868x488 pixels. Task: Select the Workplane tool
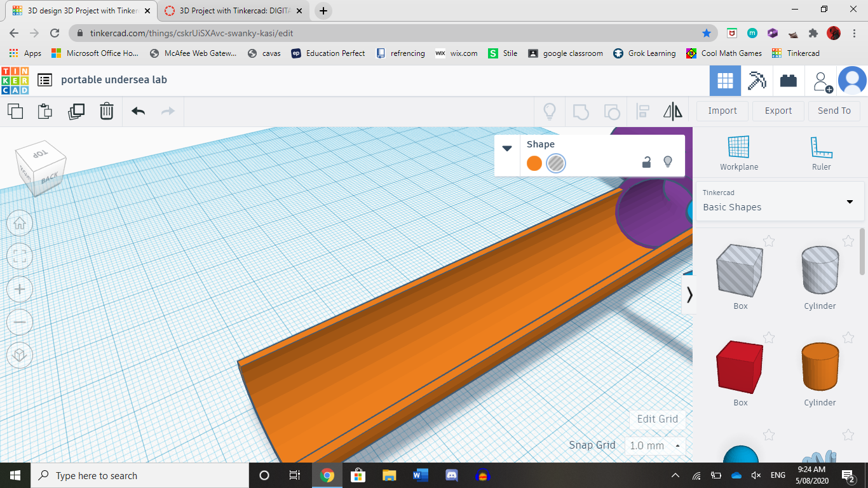(x=739, y=153)
